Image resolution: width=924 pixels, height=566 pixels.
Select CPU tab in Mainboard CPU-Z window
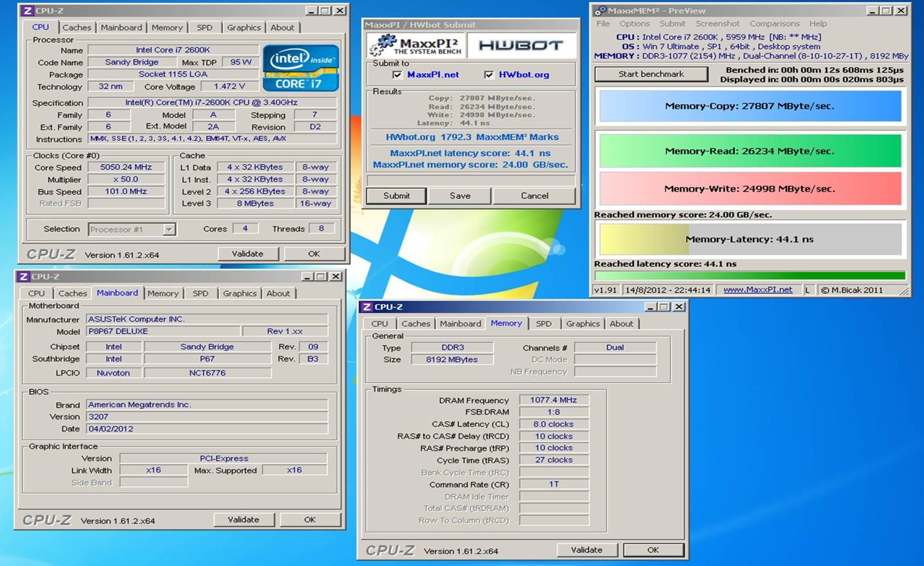click(36, 293)
